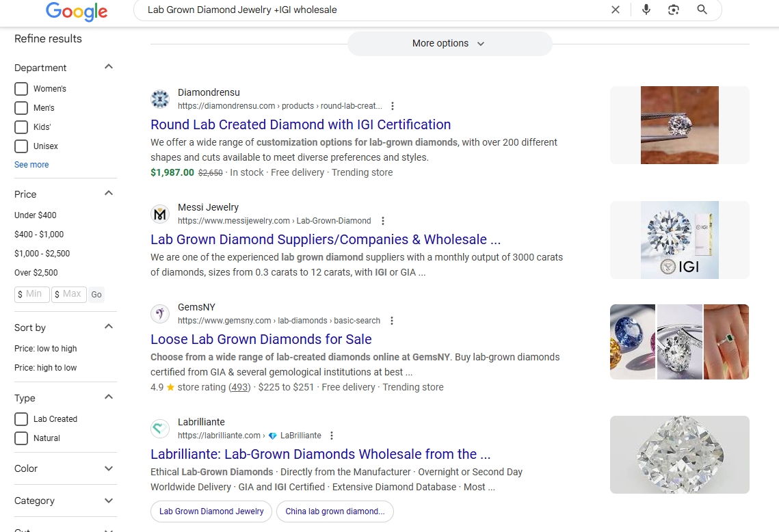This screenshot has width=779, height=532.
Task: Open Labrilliante Lab-Grown Diamonds Wholesale result
Action: (x=321, y=454)
